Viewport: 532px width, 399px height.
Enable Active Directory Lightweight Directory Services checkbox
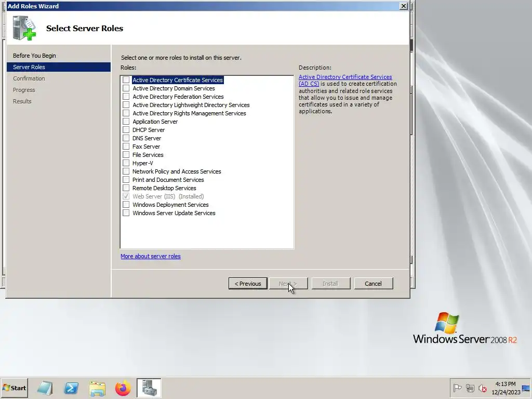click(x=126, y=105)
